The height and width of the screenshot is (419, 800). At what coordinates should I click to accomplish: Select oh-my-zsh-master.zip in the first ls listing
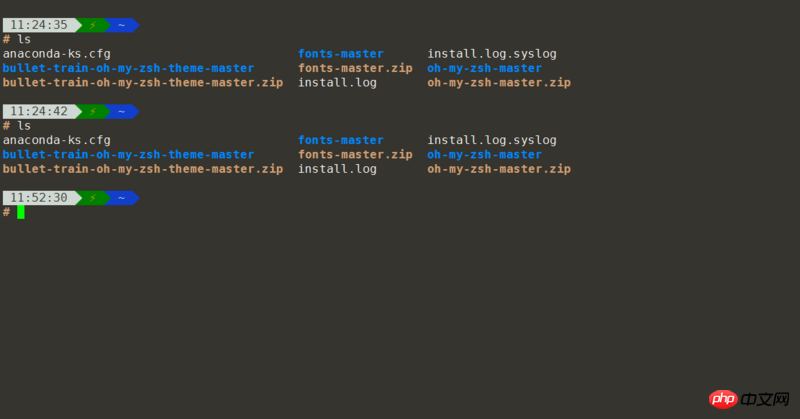[499, 83]
